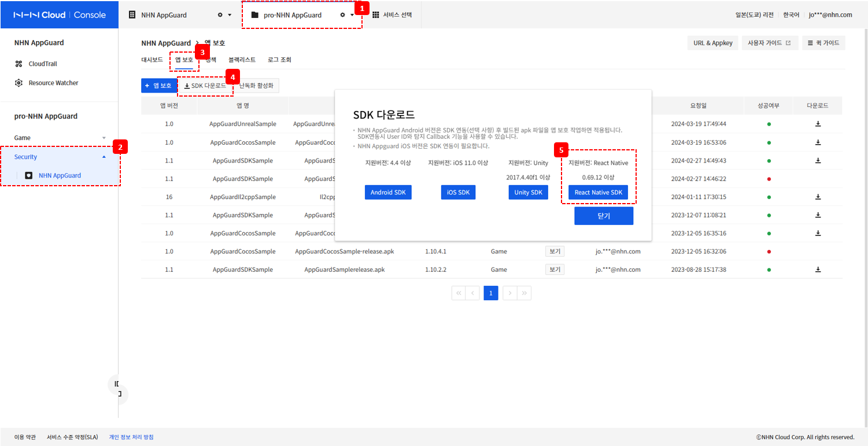Switch to the 대시보드 tab
The width and height of the screenshot is (868, 446).
pos(152,60)
